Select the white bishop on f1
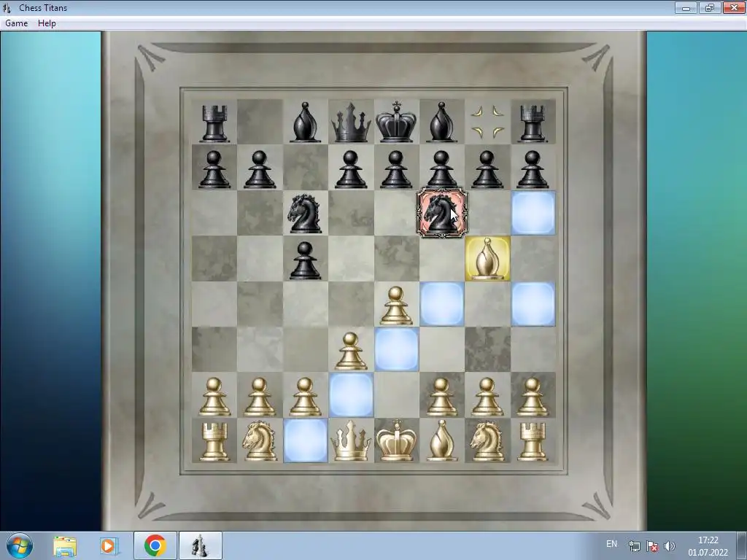The image size is (747, 560). pos(441,440)
